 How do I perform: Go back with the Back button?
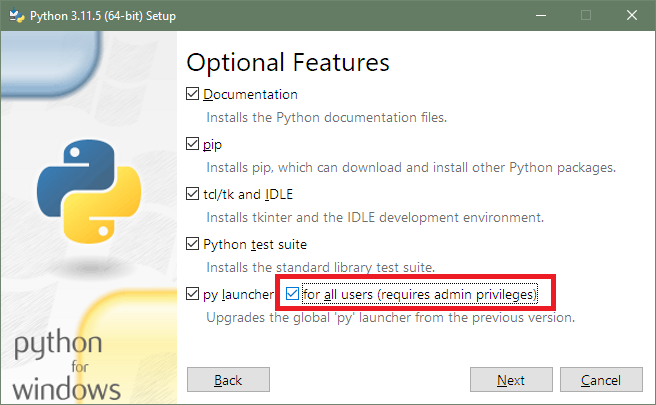point(228,380)
